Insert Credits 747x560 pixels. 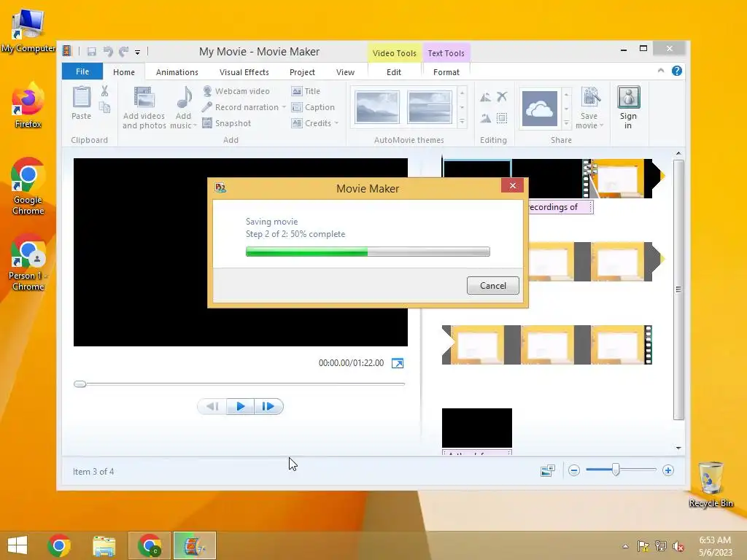[x=311, y=123]
